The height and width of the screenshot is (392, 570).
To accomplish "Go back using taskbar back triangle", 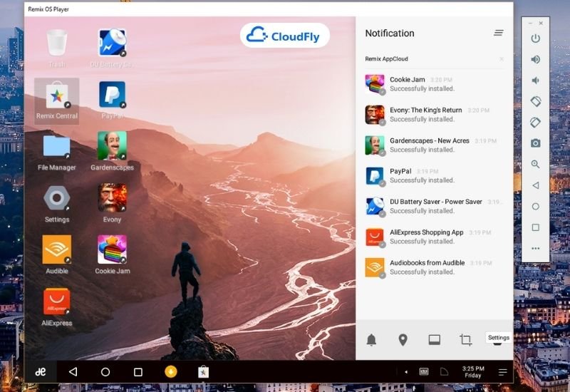I will (73, 371).
